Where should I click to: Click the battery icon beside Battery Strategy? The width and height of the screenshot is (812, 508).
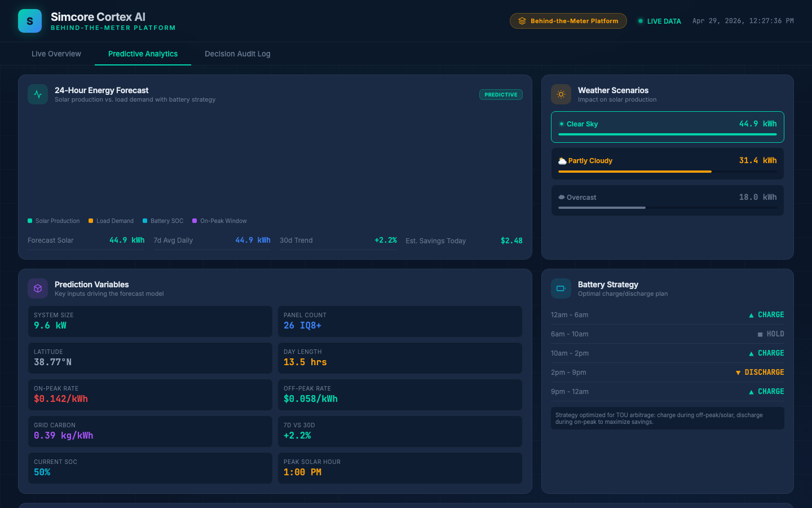(561, 288)
